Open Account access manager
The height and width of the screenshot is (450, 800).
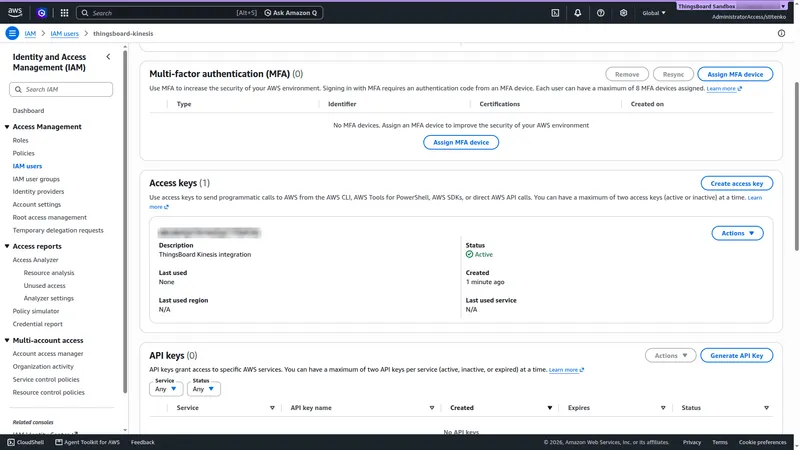tap(47, 354)
